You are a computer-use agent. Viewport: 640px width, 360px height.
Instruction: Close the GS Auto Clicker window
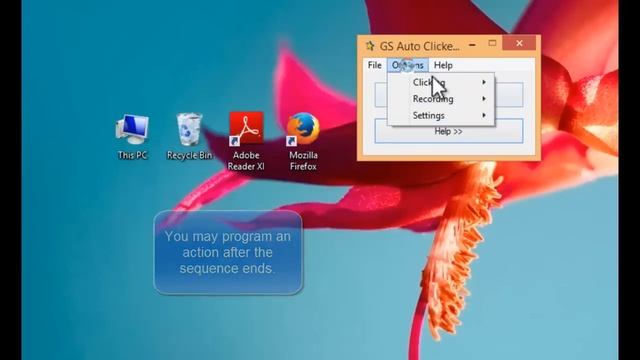tap(519, 43)
